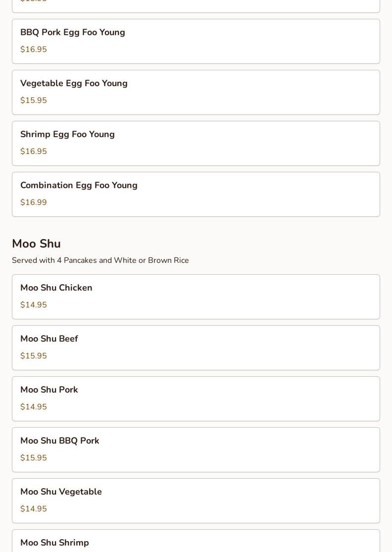The height and width of the screenshot is (552, 392).
Task: Click the price below Moo Shu Chicken
Action: point(34,305)
